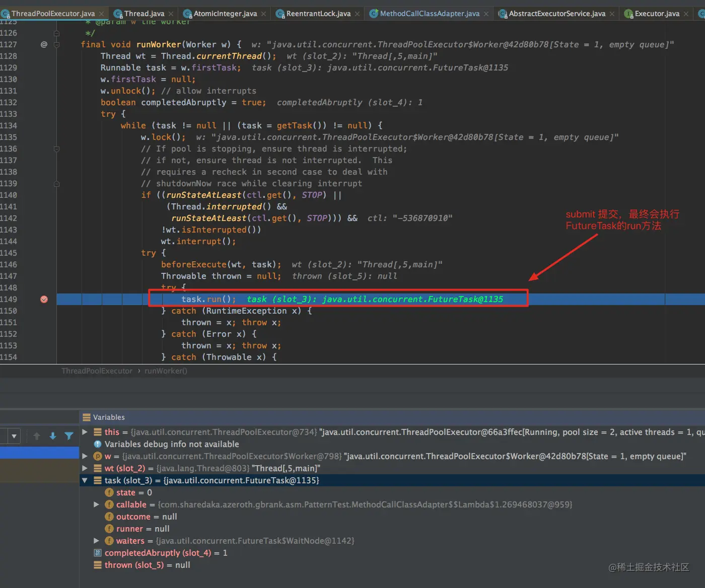Click the primitive icon of completedAbruptly (slot_4)

[98, 553]
